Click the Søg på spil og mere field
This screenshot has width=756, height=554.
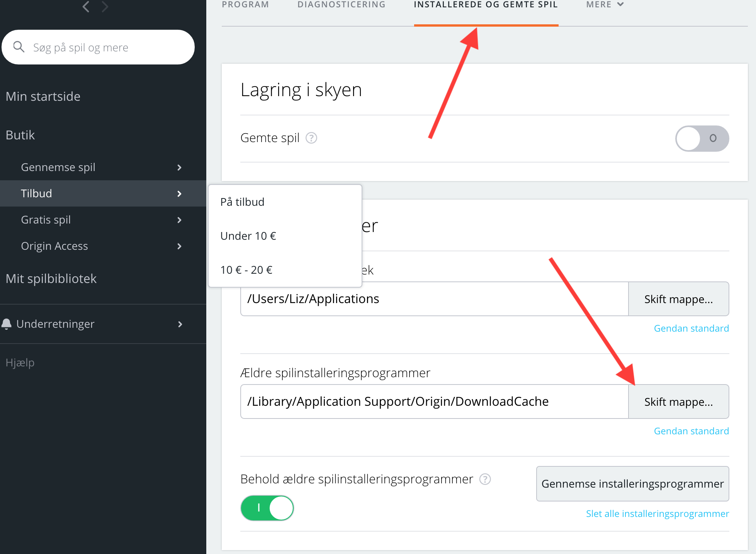click(98, 47)
